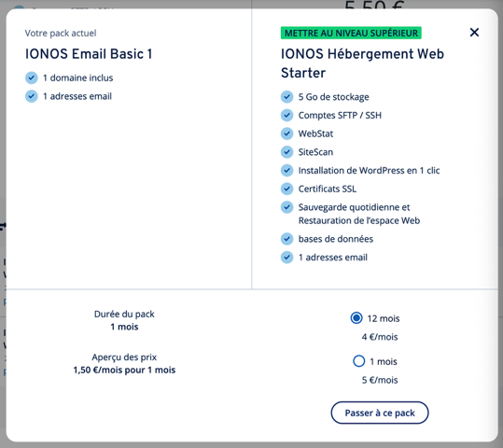
Task: Click the METTRE AU NIVEAU SUPÉRIEUR badge
Action: coord(351,33)
